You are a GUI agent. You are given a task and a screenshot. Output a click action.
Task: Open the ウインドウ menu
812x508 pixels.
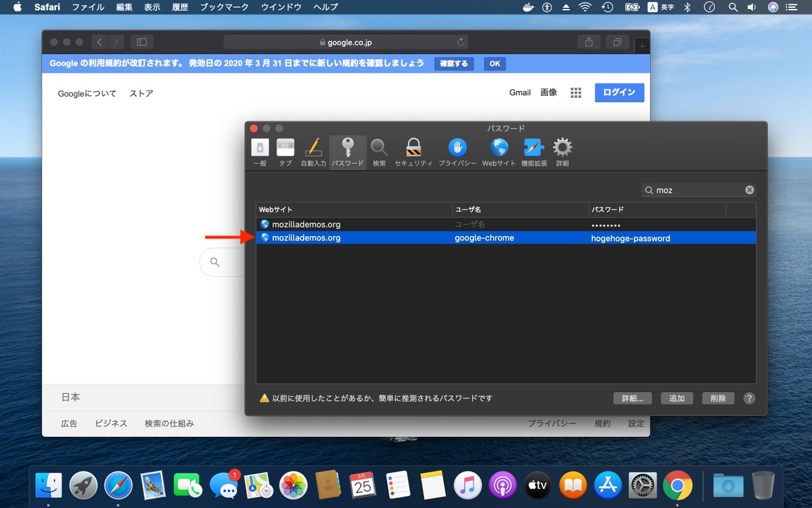pyautogui.click(x=281, y=7)
